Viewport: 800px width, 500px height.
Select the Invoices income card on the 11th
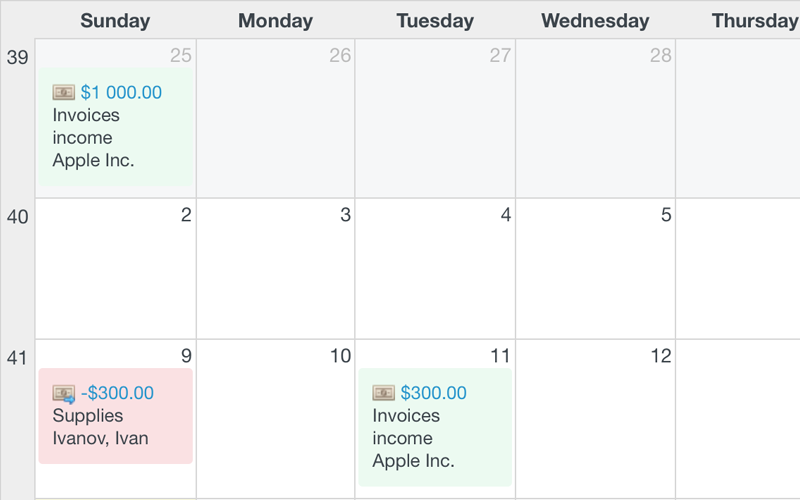click(435, 427)
